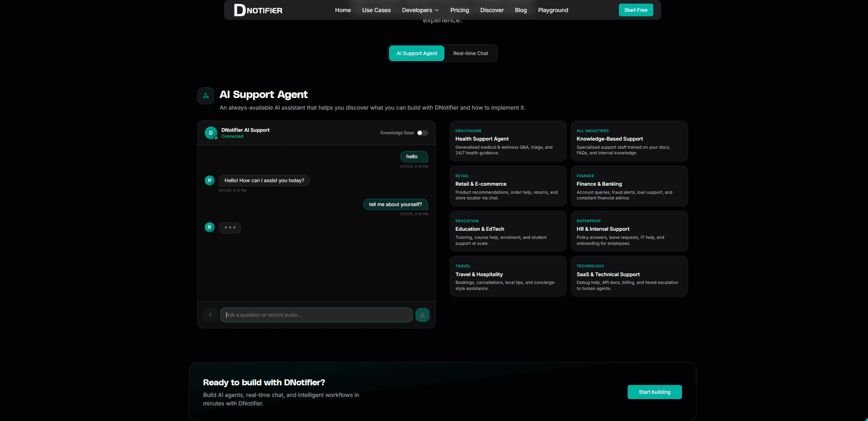Open the Pricing page
Image resolution: width=868 pixels, height=421 pixels.
point(459,10)
